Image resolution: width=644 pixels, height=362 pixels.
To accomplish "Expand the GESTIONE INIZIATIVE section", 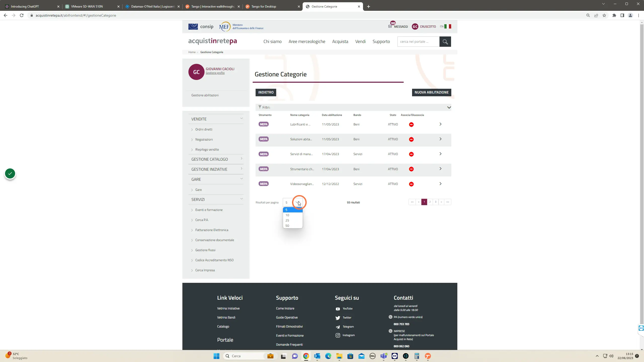I will 242,169.
